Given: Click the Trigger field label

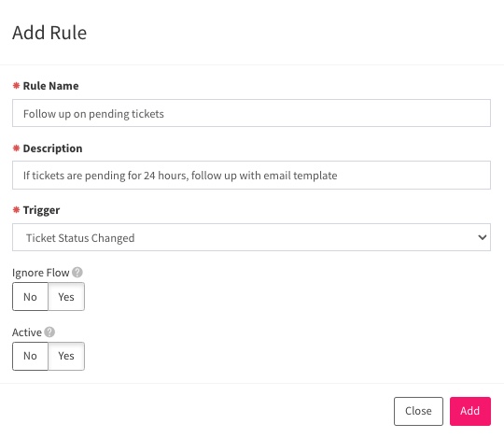Looking at the screenshot, I should [41, 210].
